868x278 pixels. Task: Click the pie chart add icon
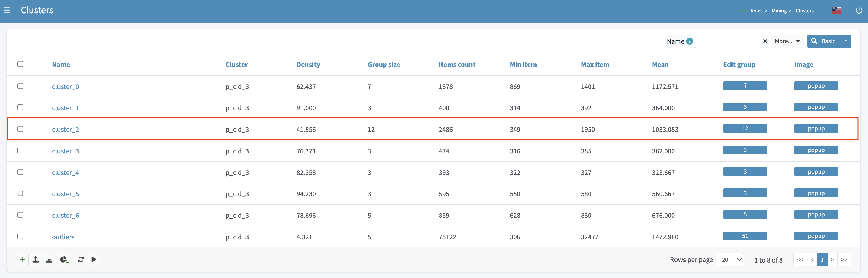64,259
